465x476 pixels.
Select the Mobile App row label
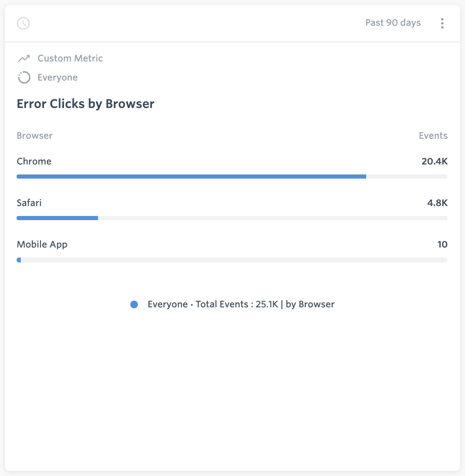pos(42,244)
